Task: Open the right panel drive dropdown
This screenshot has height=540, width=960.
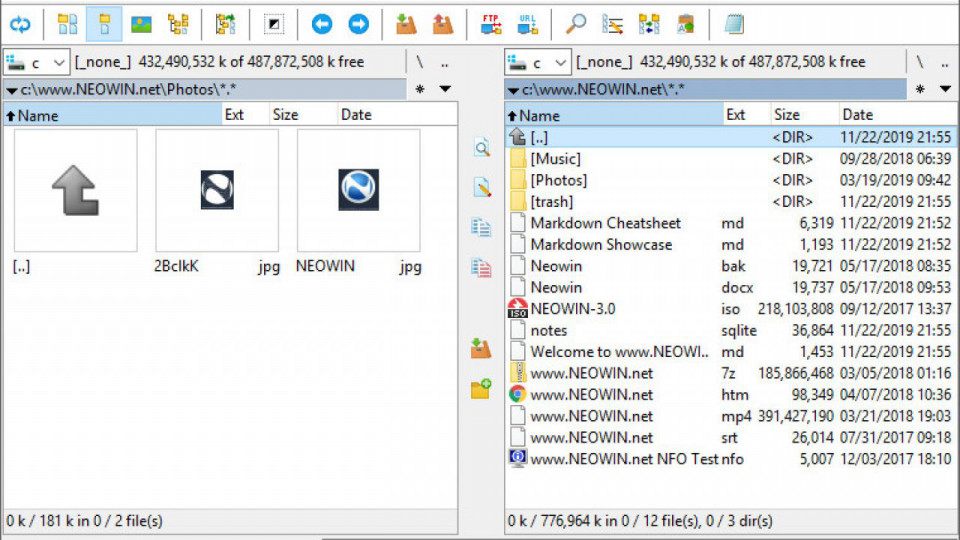Action: click(538, 62)
